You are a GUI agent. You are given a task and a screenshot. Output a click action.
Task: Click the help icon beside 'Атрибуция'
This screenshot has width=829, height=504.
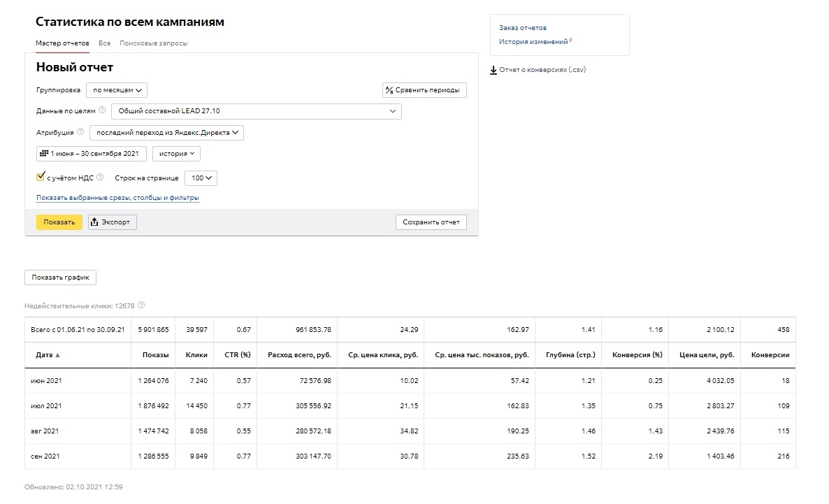80,132
